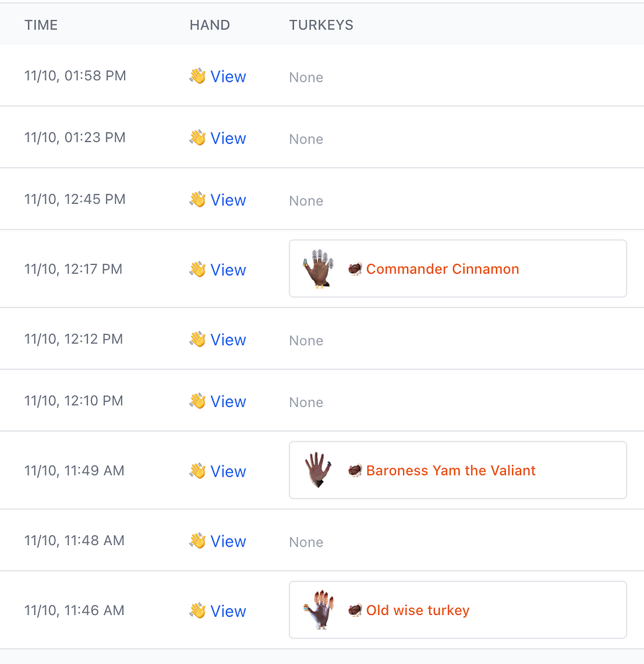Open View link for 12:12 PM entry

pos(228,340)
